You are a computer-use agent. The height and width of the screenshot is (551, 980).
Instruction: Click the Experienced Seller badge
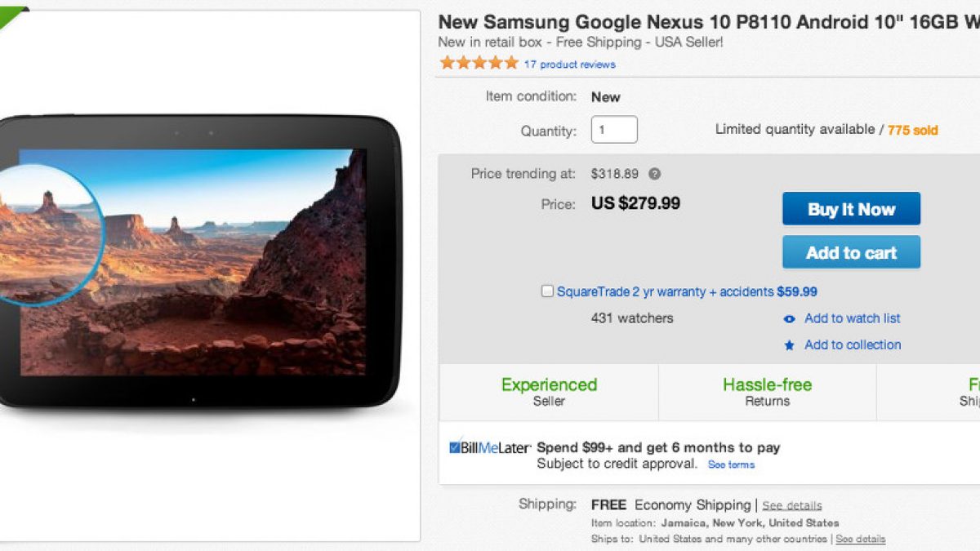(x=549, y=392)
